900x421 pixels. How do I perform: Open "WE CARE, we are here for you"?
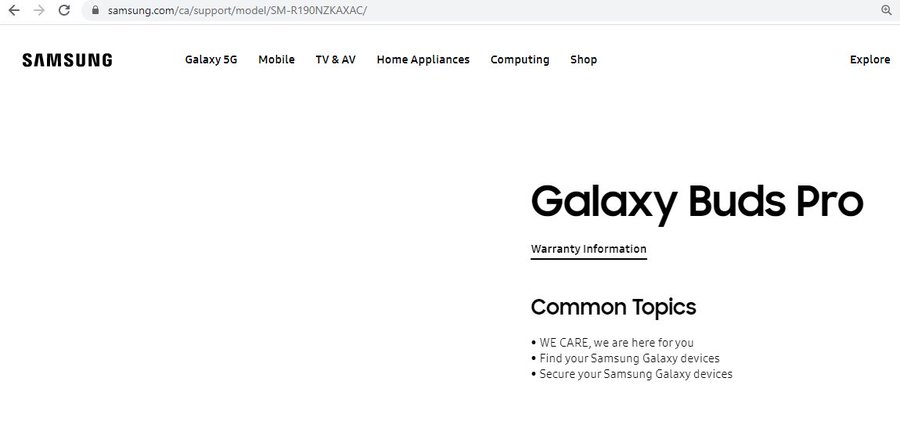tap(616, 343)
